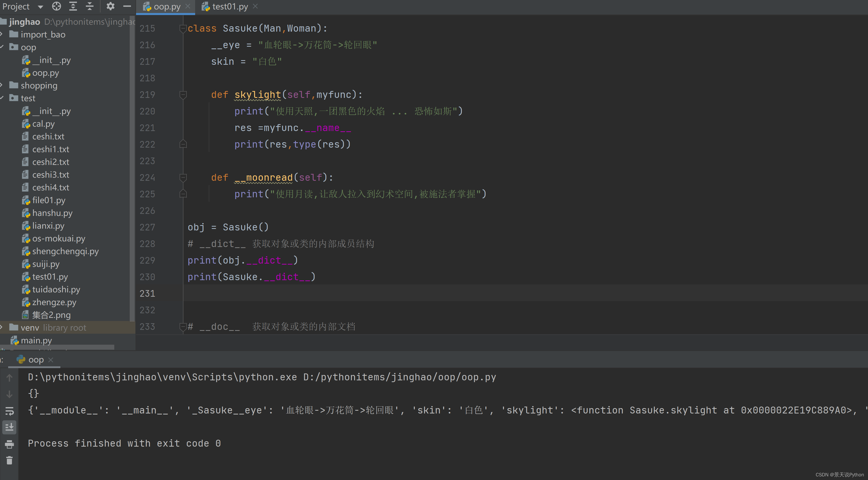Open 集合2.png image file
868x480 pixels.
(51, 315)
